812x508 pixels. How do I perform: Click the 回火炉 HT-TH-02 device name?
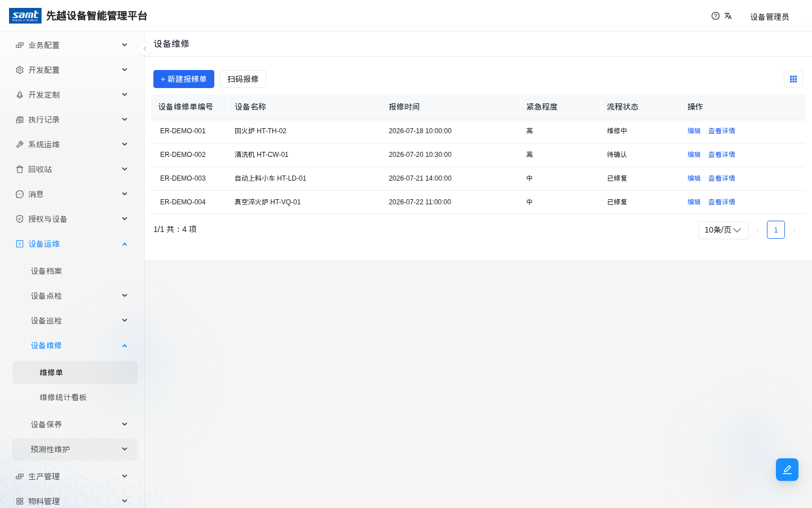click(261, 131)
